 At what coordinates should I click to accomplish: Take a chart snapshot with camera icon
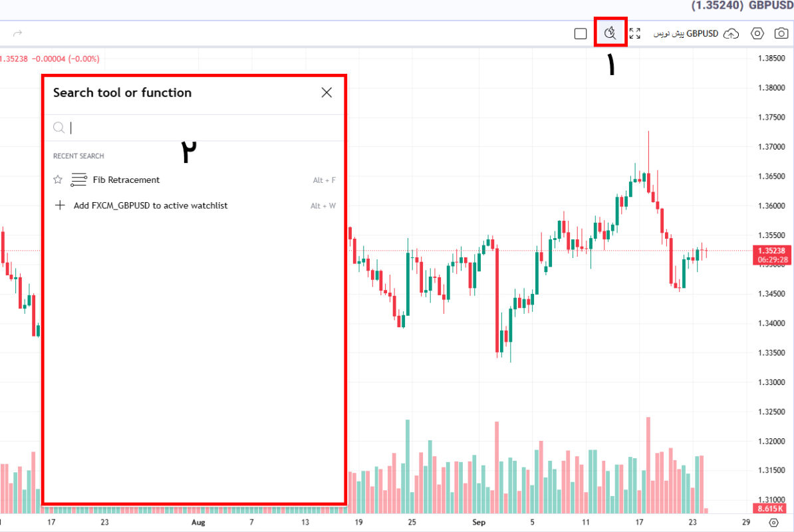781,33
